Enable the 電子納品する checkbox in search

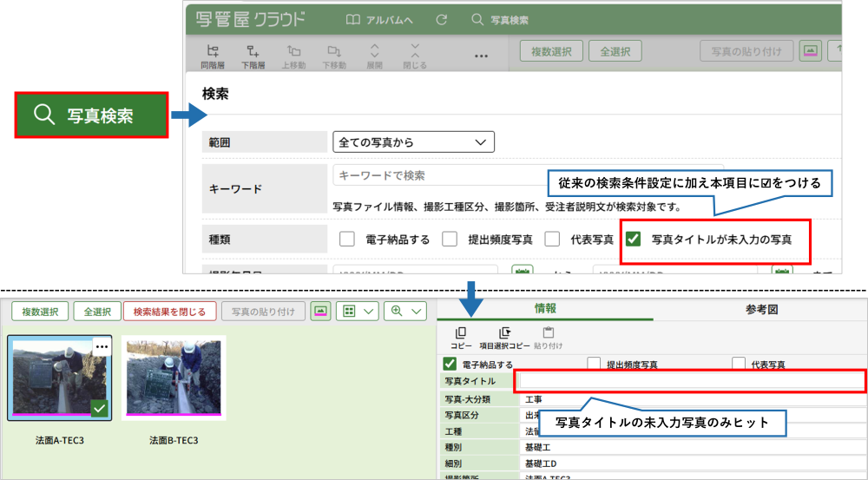click(347, 240)
